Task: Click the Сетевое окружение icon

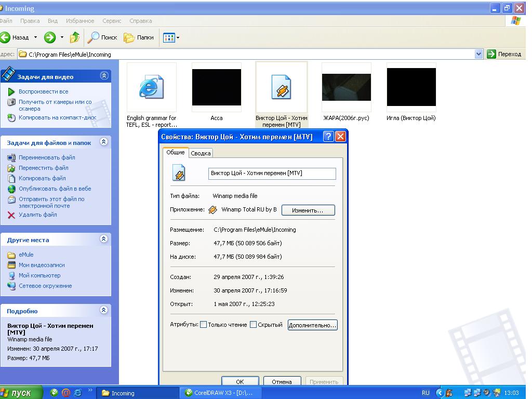Action: click(11, 286)
